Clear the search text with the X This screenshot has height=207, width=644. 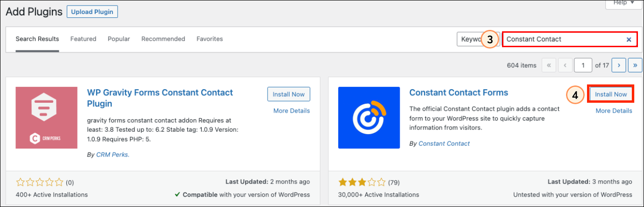pos(629,39)
